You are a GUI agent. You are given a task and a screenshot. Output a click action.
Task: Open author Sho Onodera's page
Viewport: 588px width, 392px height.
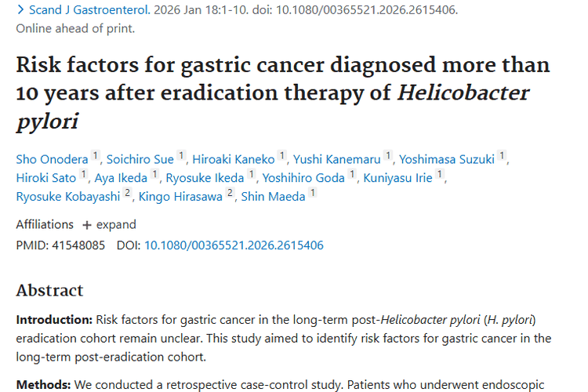52,159
